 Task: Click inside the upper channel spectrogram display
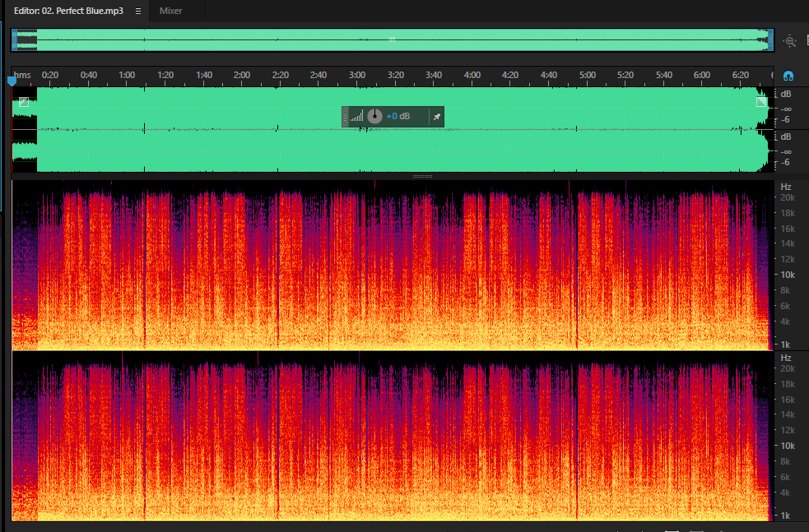tap(393, 266)
